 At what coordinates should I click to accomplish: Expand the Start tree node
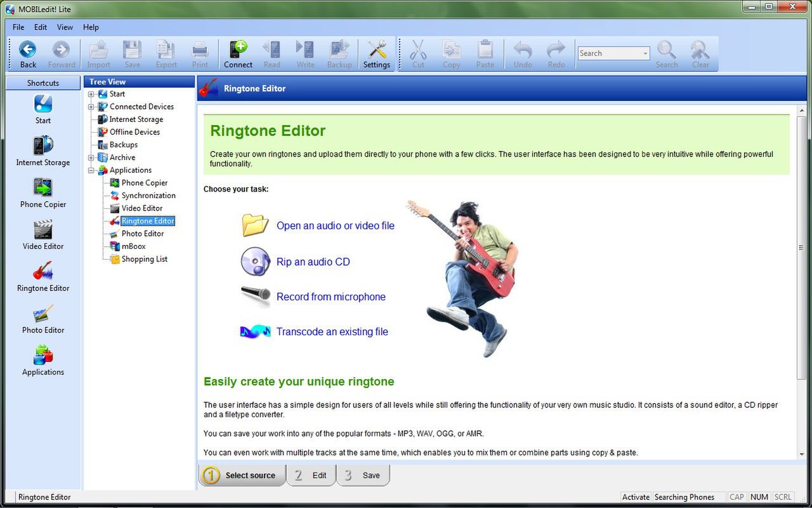tap(91, 94)
